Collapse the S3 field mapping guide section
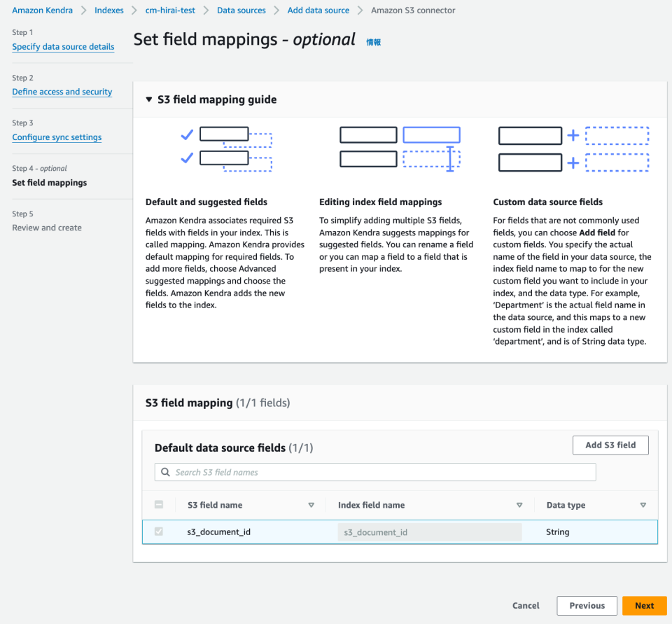The height and width of the screenshot is (624, 672). [x=148, y=99]
